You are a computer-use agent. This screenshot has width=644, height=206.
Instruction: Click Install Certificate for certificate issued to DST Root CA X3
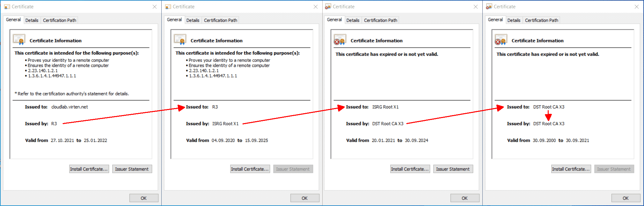[571, 169]
